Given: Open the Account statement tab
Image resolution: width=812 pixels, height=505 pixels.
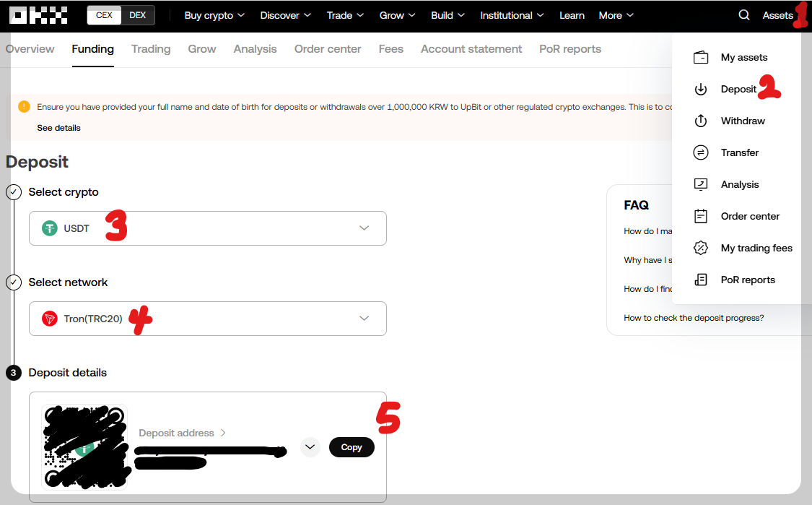Looking at the screenshot, I should [x=471, y=48].
